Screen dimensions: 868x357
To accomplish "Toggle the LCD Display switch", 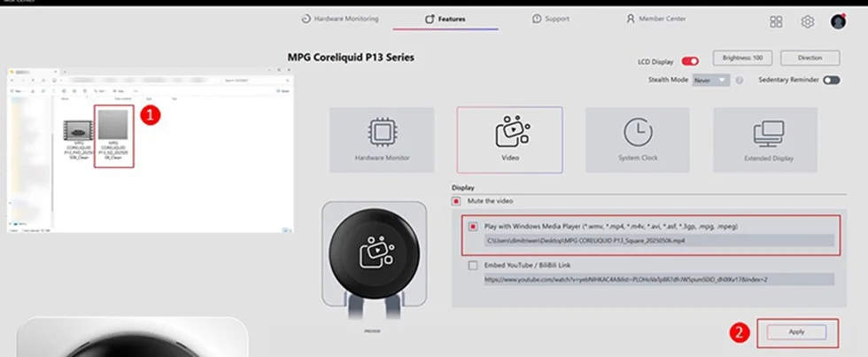I will pos(690,61).
